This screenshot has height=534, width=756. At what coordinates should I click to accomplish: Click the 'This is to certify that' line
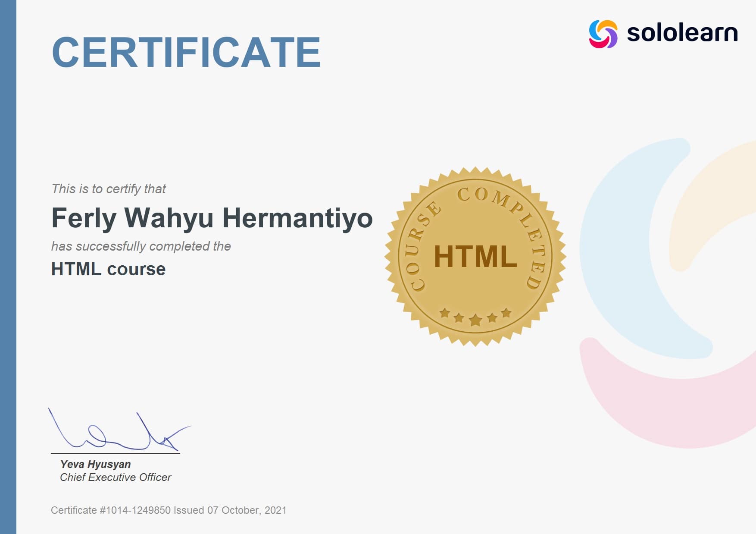(109, 189)
